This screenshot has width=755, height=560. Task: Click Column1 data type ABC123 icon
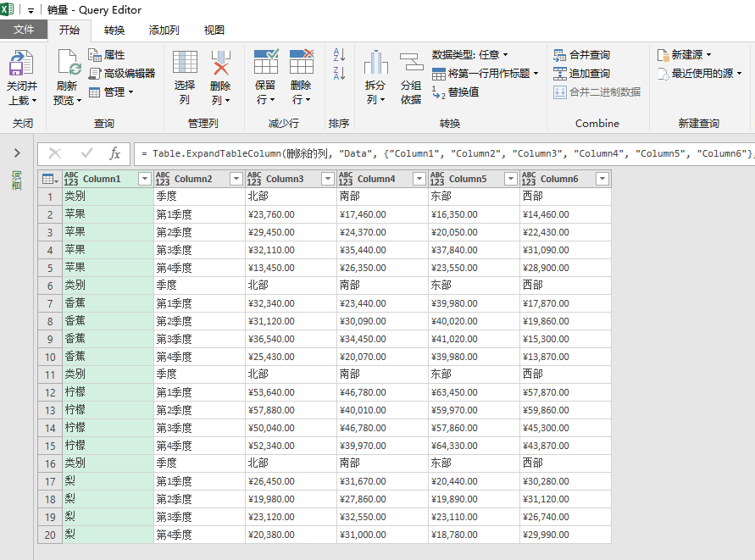tap(71, 179)
